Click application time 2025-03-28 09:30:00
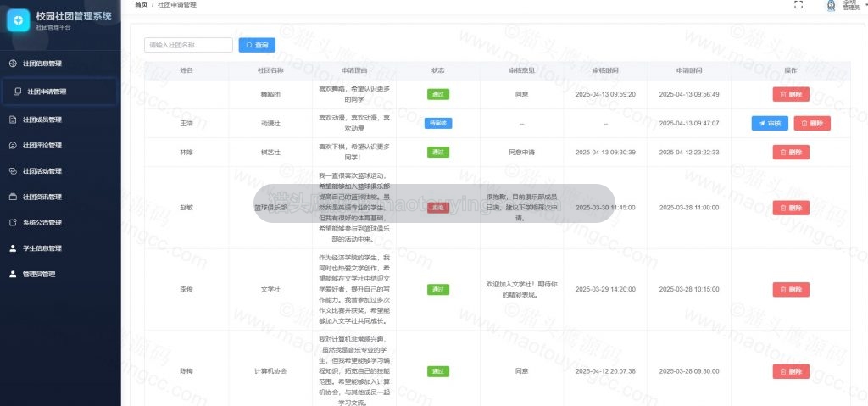Image resolution: width=868 pixels, height=406 pixels. click(x=688, y=371)
